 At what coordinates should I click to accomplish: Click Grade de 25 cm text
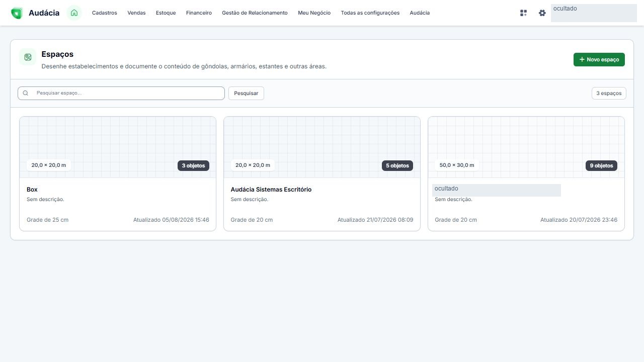click(47, 220)
